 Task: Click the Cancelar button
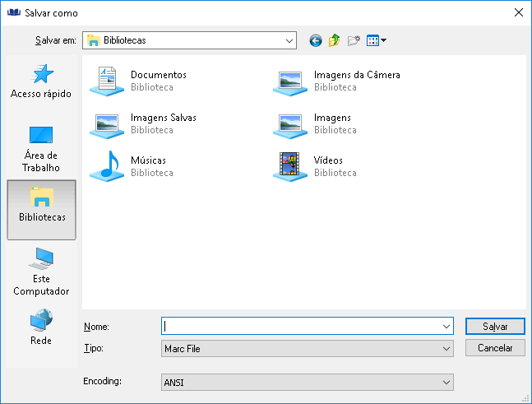tap(495, 348)
